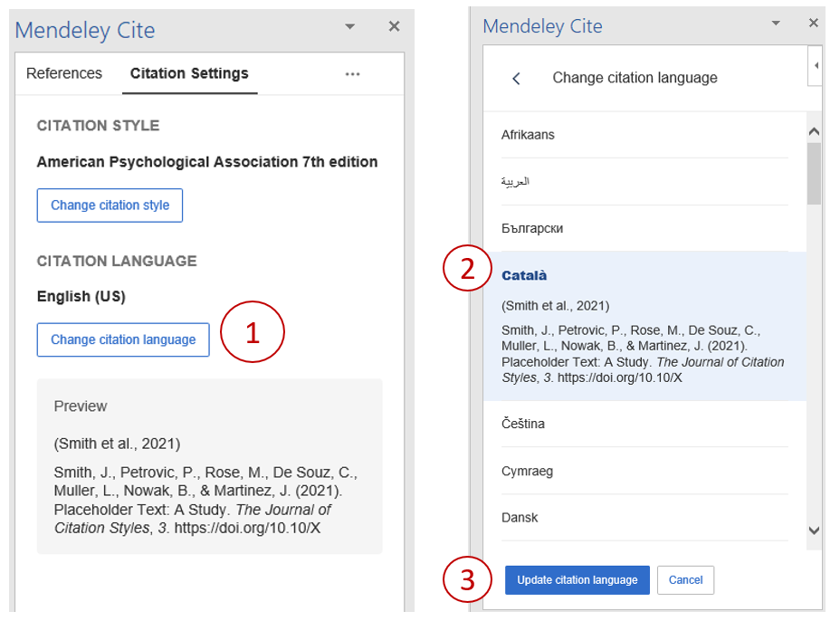Select Cymraeg language
Image resolution: width=840 pixels, height=621 pixels.
[x=644, y=471]
